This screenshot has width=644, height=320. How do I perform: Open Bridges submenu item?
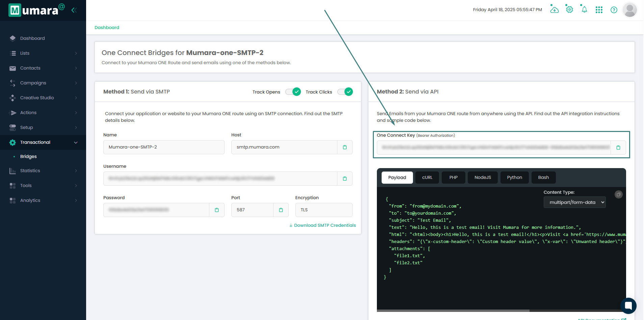coord(28,157)
